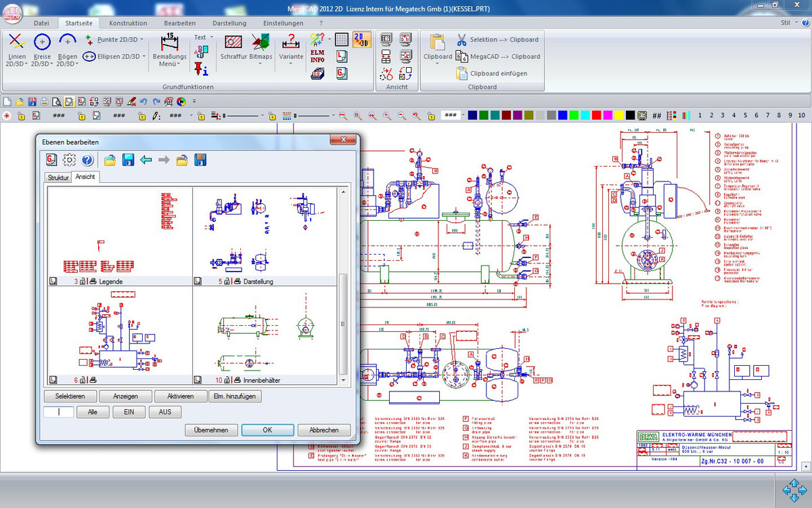Toggle the lock icon on Darstellung layer
This screenshot has height=508, width=812.
pos(227,280)
